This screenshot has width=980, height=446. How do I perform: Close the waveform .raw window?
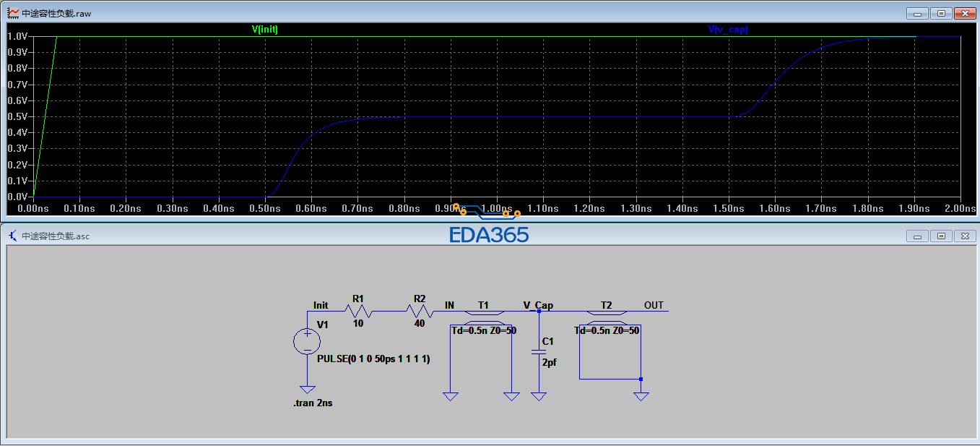tap(965, 13)
